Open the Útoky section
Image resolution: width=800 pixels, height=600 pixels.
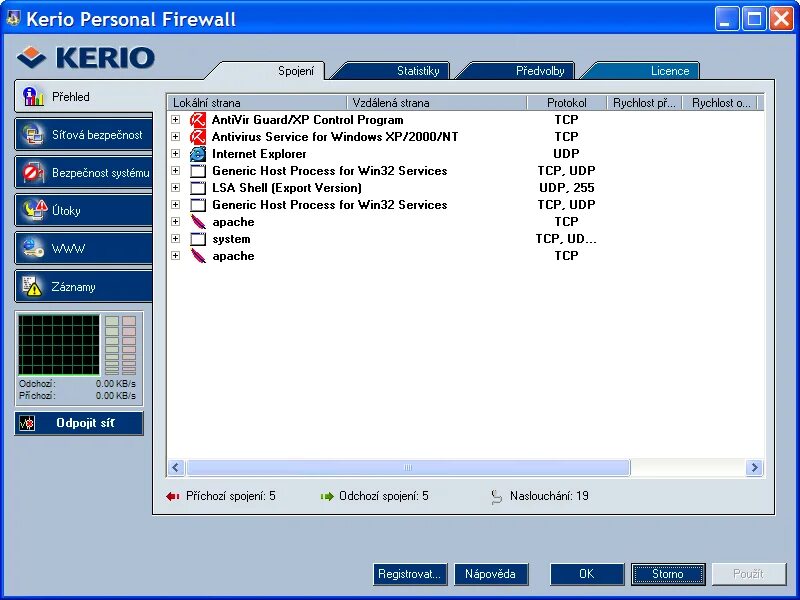point(84,210)
